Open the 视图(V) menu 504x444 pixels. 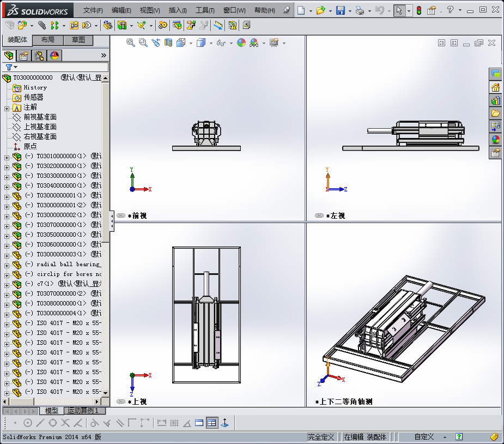[x=150, y=10]
